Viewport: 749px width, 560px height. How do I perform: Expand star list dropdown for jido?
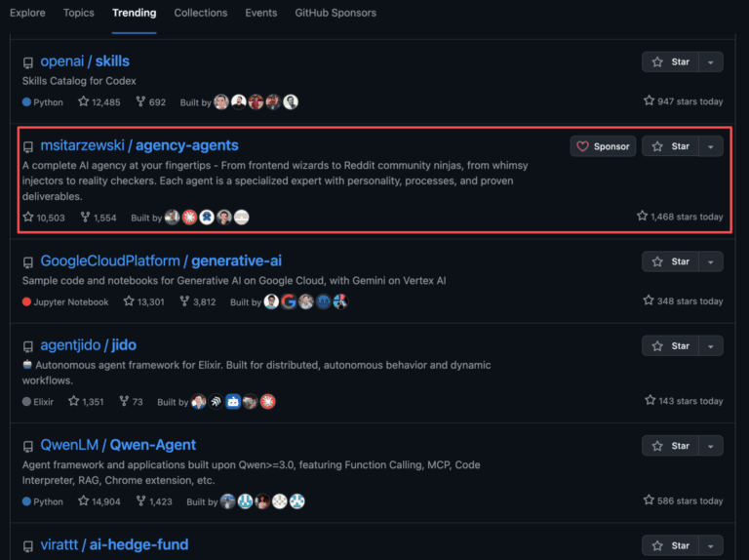(711, 346)
